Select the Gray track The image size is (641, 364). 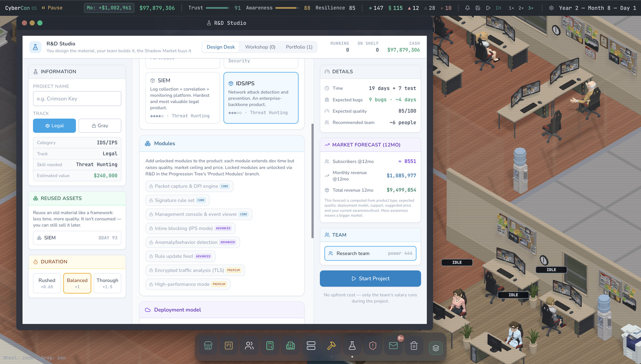click(x=100, y=126)
